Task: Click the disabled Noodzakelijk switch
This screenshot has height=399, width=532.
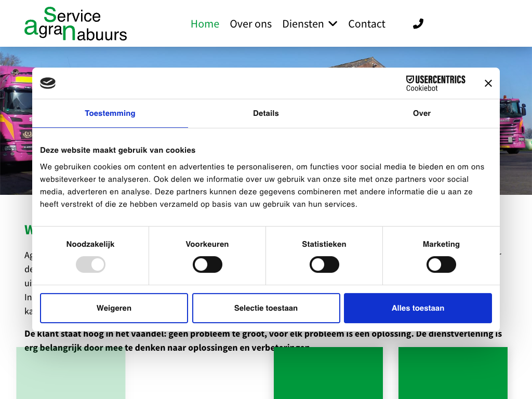Action: 90,265
